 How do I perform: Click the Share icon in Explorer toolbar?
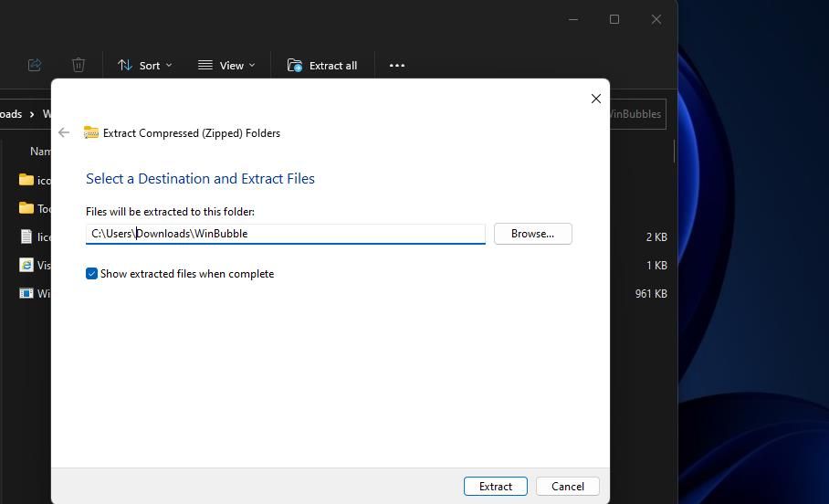35,65
